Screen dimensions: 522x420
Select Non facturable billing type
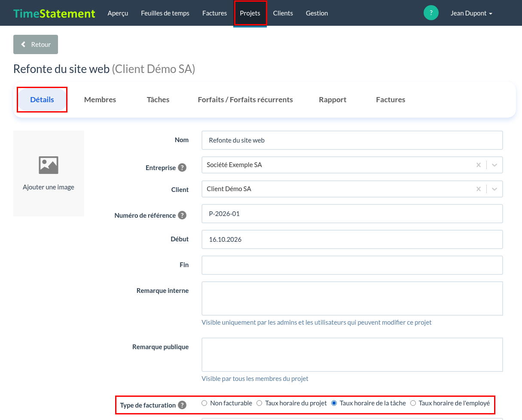(x=205, y=403)
